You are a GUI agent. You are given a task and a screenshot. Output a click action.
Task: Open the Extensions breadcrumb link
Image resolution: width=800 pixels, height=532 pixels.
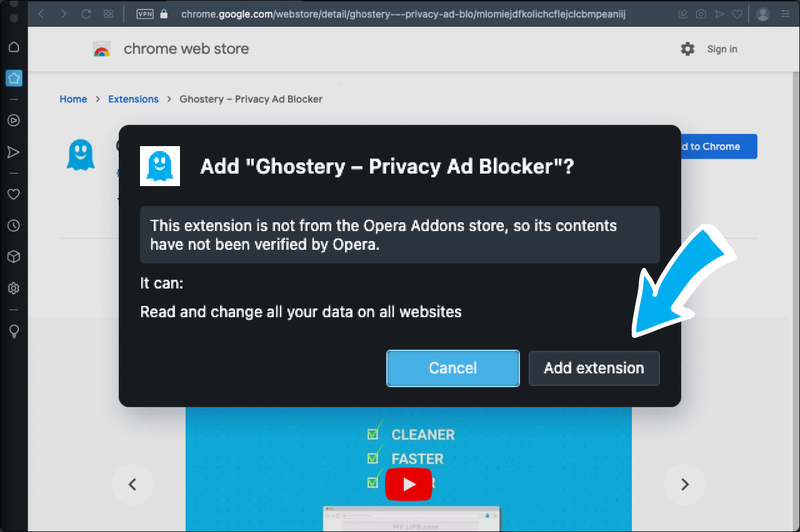tap(133, 99)
